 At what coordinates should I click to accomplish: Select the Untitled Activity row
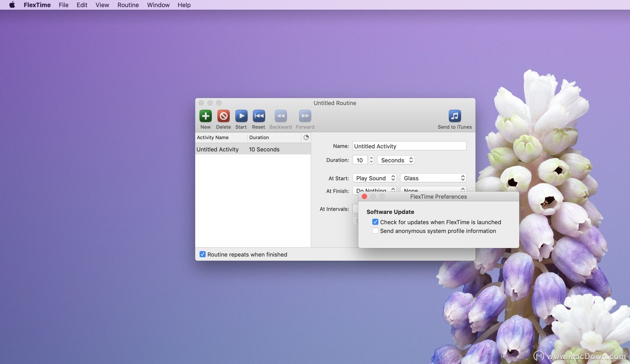(253, 149)
